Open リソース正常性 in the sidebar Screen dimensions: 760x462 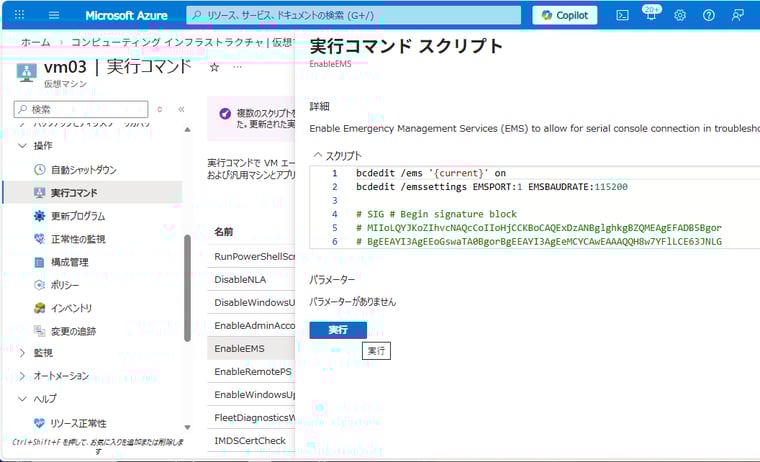(x=78, y=423)
